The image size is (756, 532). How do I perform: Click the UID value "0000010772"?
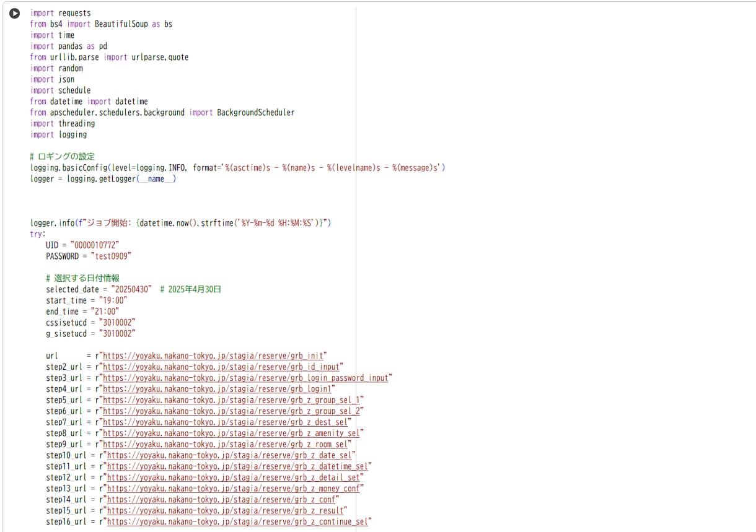click(95, 245)
